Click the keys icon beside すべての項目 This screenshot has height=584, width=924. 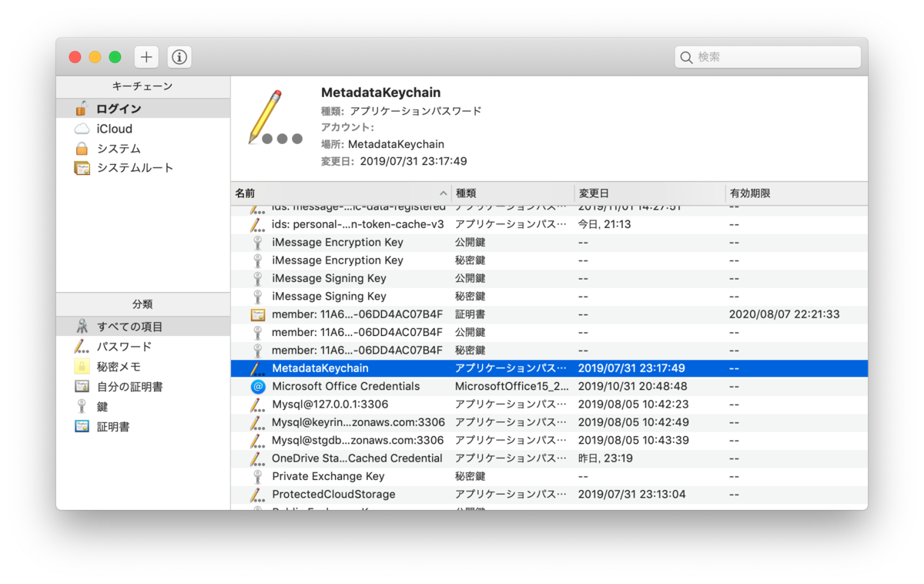tap(82, 327)
